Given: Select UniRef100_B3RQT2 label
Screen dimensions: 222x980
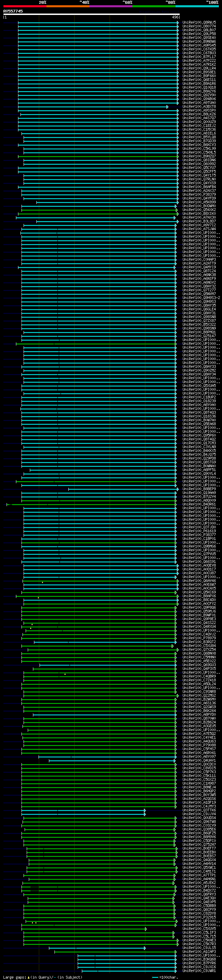Looking at the screenshot, I should [199, 642].
